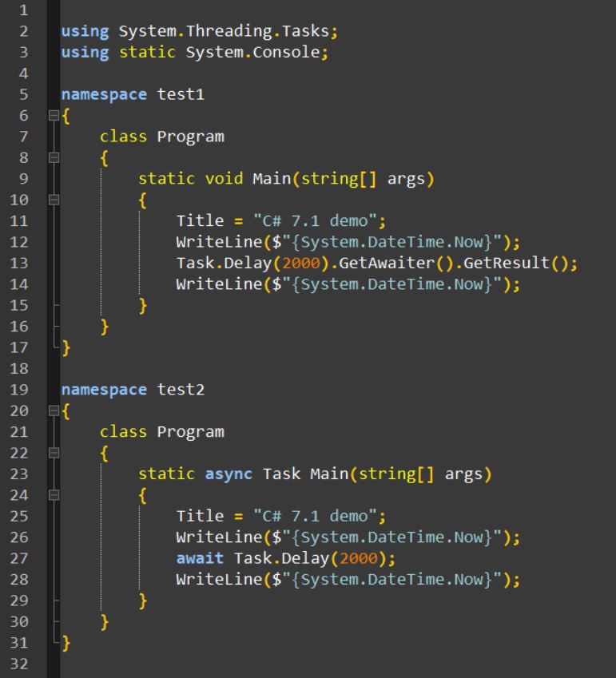Collapse the Program class fold toggle on line 8
This screenshot has width=616, height=678.
tap(54, 158)
